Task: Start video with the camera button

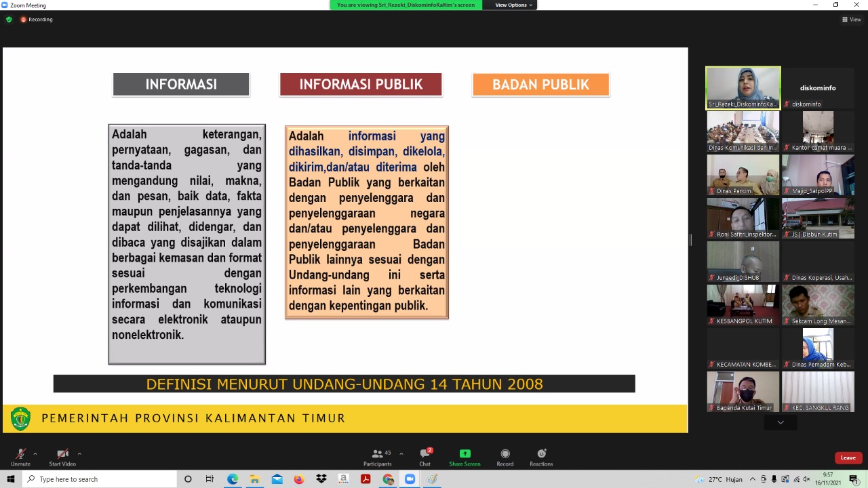Action: 62,456
